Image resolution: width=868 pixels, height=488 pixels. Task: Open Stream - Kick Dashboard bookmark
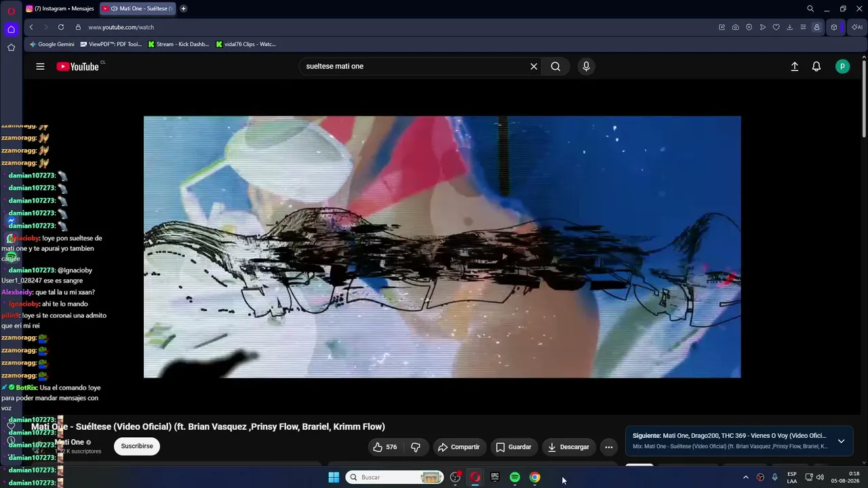coord(178,44)
